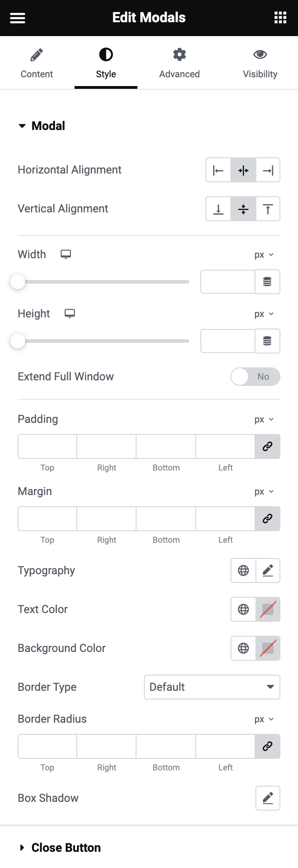
Task: Align modal horizontally to the left
Action: tap(218, 170)
